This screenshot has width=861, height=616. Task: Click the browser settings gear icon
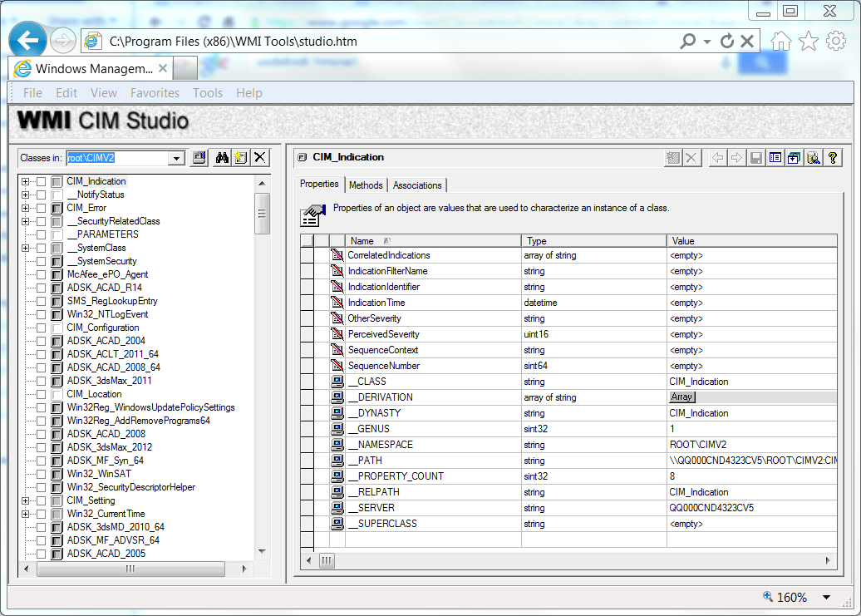pyautogui.click(x=836, y=42)
